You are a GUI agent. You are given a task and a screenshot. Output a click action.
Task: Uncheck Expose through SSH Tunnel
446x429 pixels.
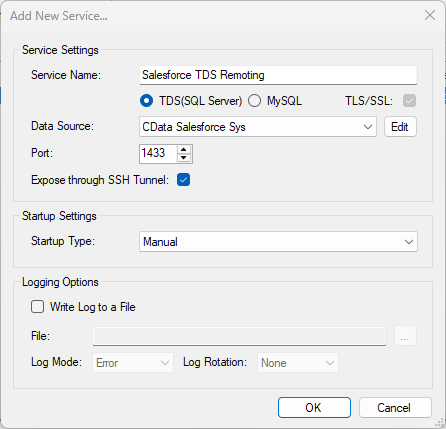pos(184,180)
